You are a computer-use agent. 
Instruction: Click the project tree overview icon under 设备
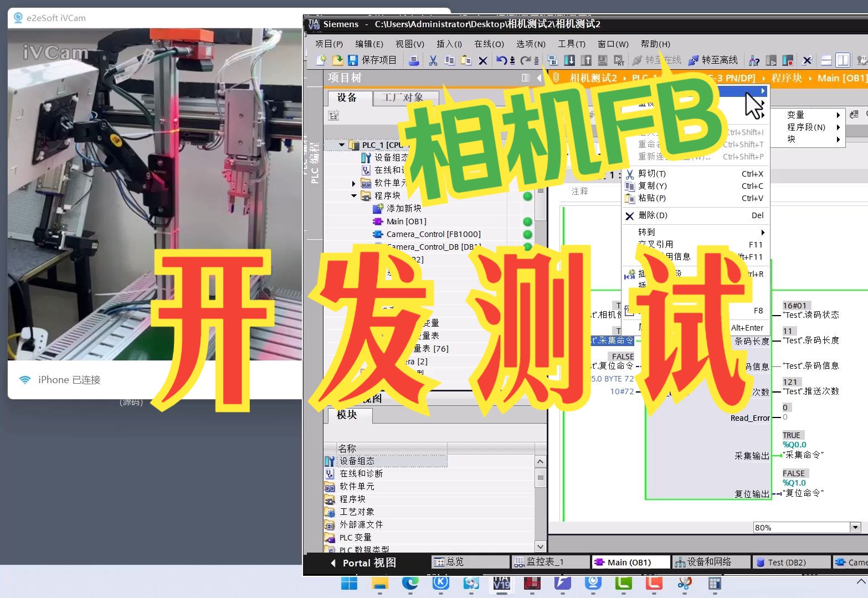(333, 115)
